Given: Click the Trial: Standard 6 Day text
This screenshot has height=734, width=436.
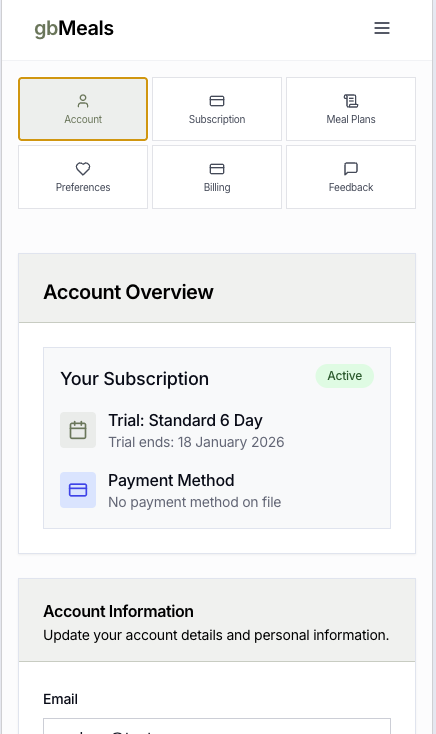Looking at the screenshot, I should tap(185, 420).
